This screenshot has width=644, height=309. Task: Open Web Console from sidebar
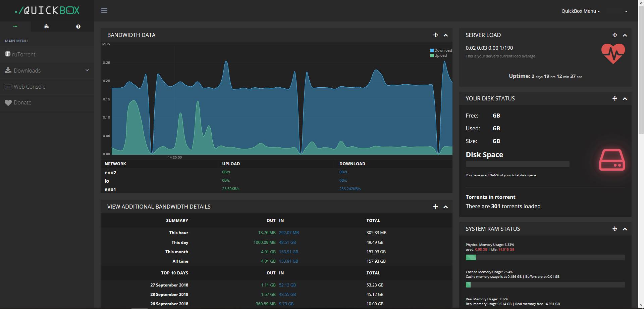30,87
